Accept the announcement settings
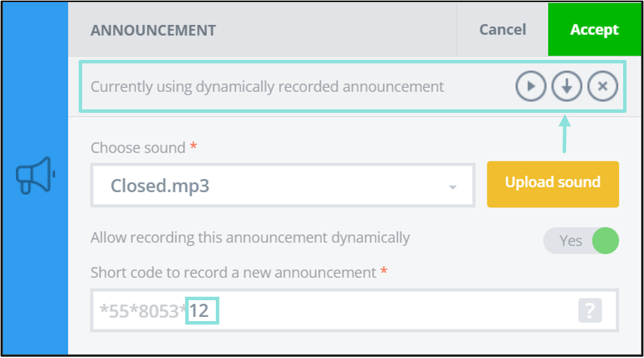644x358 pixels. [595, 29]
